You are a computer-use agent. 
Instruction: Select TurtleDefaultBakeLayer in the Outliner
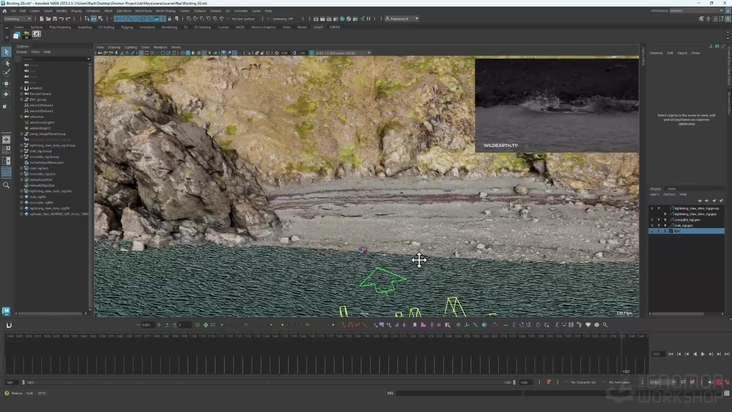coord(46,162)
